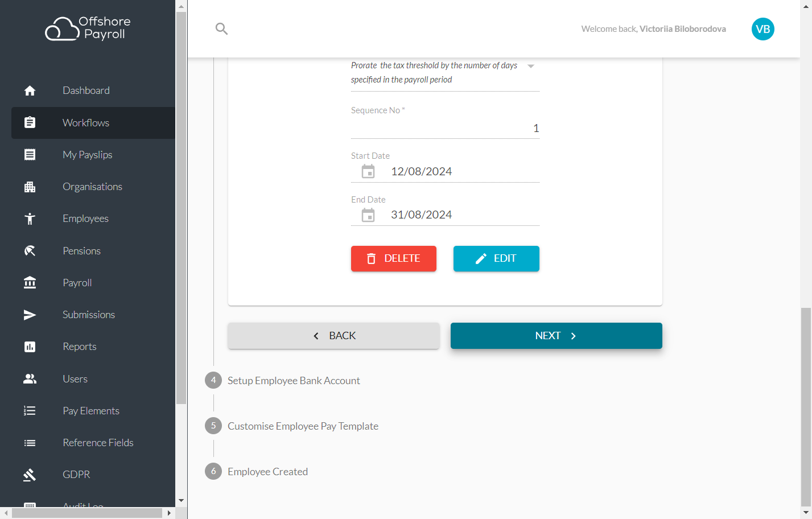Click the Users people icon
The width and height of the screenshot is (812, 519).
point(30,378)
